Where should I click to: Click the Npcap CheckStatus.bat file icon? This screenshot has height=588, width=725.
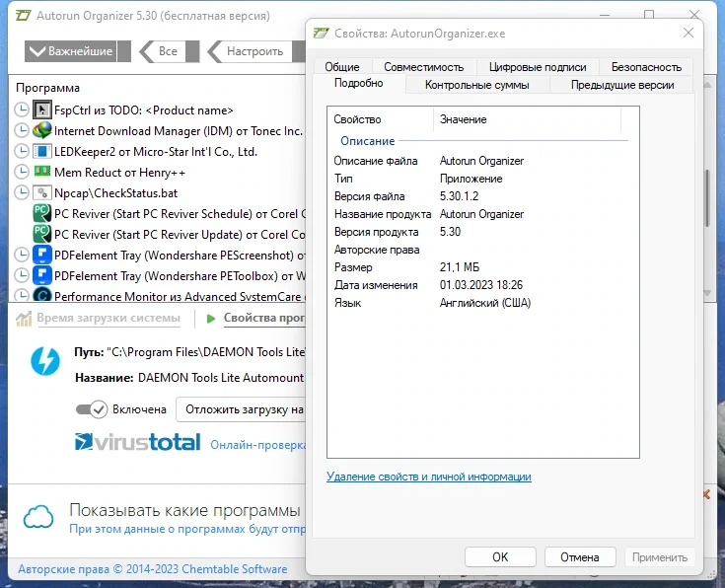[x=42, y=192]
